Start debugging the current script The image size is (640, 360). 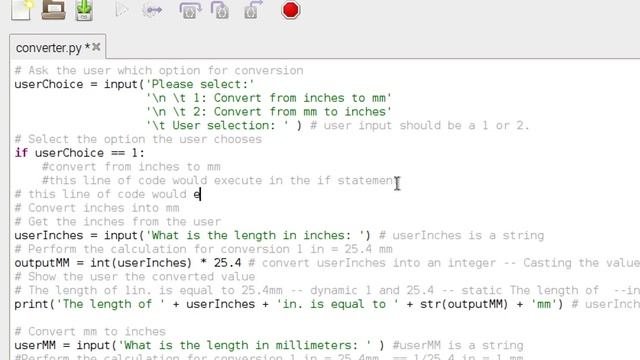pos(152,10)
